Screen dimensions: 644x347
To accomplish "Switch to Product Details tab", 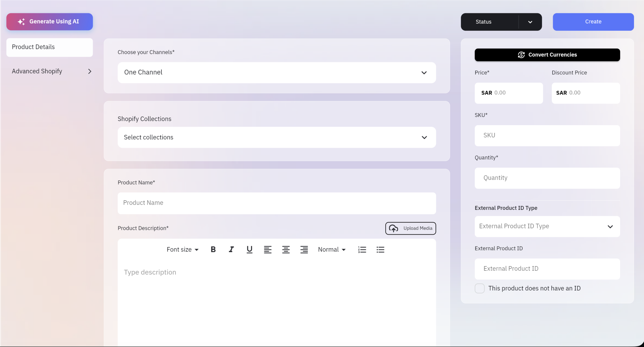I will [x=50, y=47].
